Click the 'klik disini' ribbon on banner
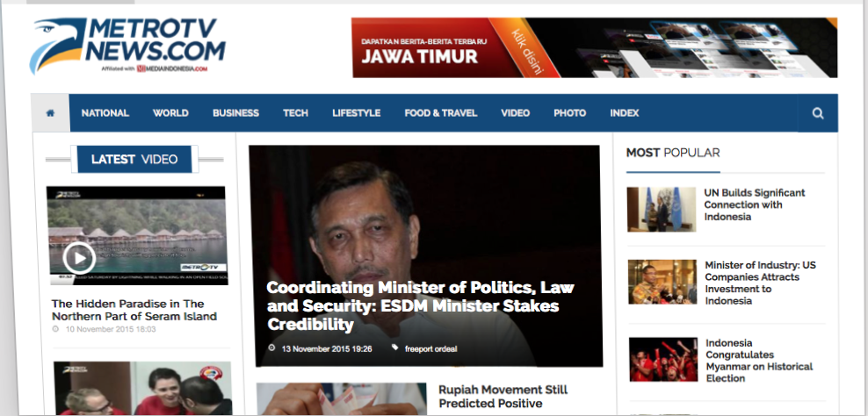 (526, 52)
